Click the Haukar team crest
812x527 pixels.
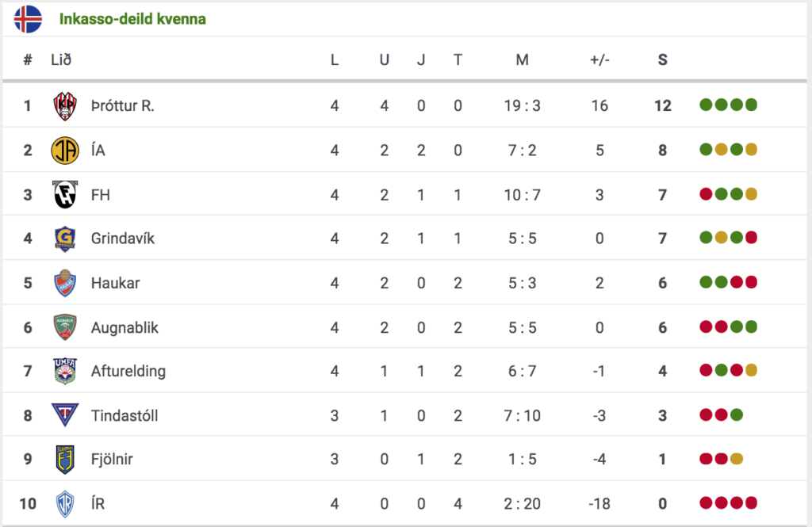(x=65, y=283)
